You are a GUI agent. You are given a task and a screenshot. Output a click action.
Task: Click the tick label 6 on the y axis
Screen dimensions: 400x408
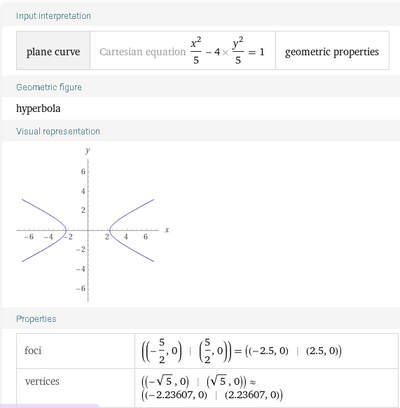click(x=83, y=171)
